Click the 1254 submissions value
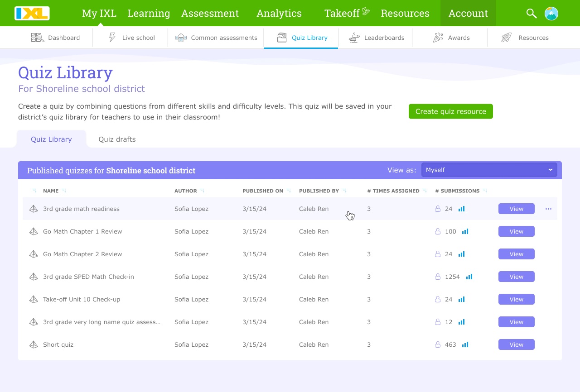 point(452,277)
